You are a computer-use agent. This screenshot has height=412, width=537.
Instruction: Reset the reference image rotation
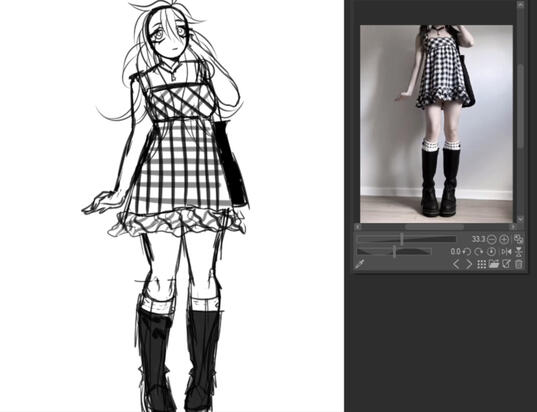pos(491,252)
